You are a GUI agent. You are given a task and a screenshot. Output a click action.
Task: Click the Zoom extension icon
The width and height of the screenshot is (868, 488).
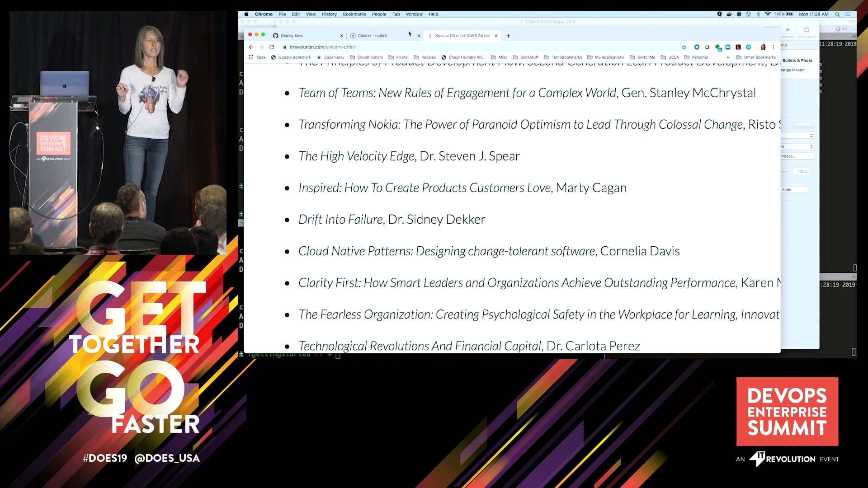pos(728,47)
